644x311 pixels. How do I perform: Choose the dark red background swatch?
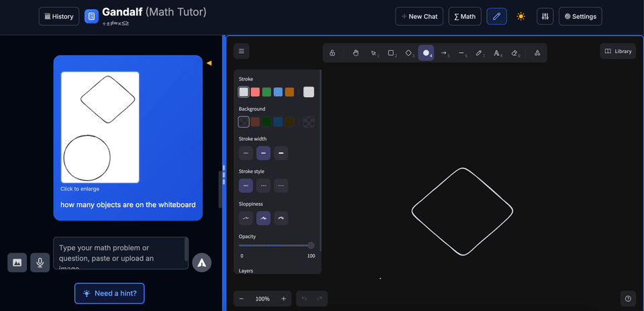click(255, 122)
